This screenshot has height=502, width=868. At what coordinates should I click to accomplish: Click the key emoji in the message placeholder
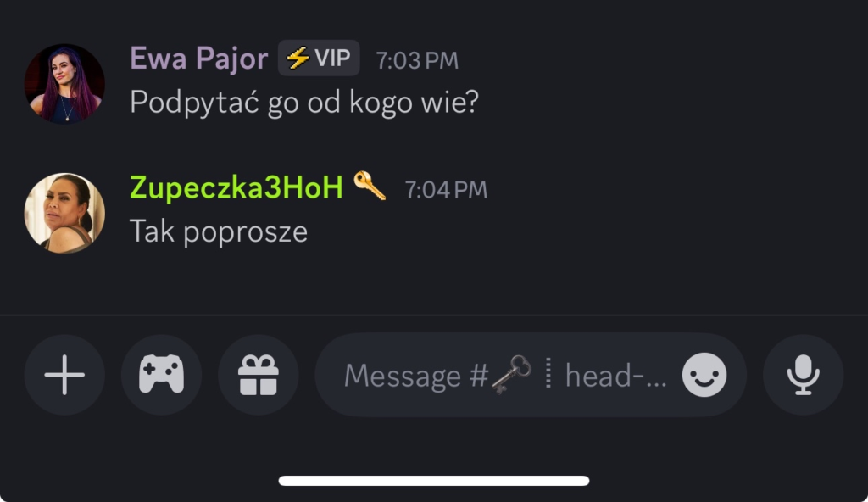point(511,374)
